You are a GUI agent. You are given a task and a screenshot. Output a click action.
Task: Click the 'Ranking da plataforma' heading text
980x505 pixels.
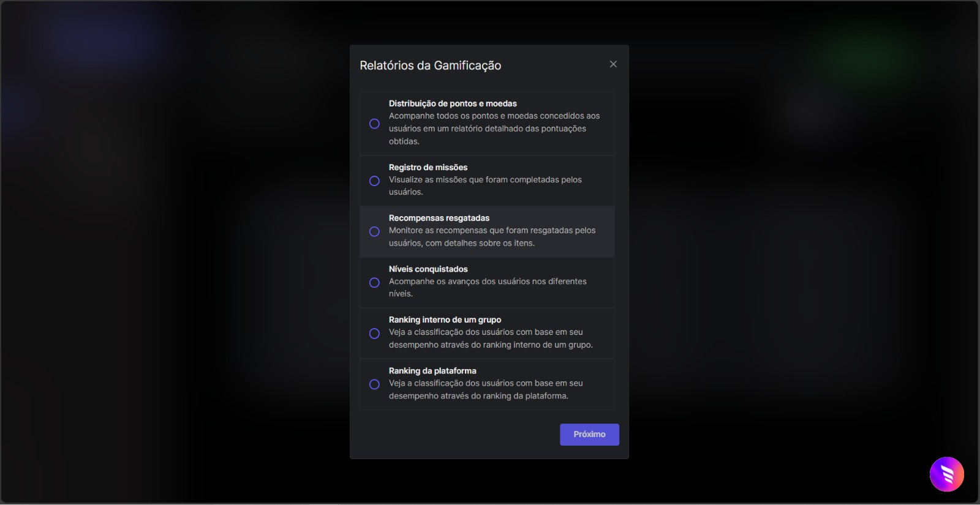pyautogui.click(x=432, y=371)
